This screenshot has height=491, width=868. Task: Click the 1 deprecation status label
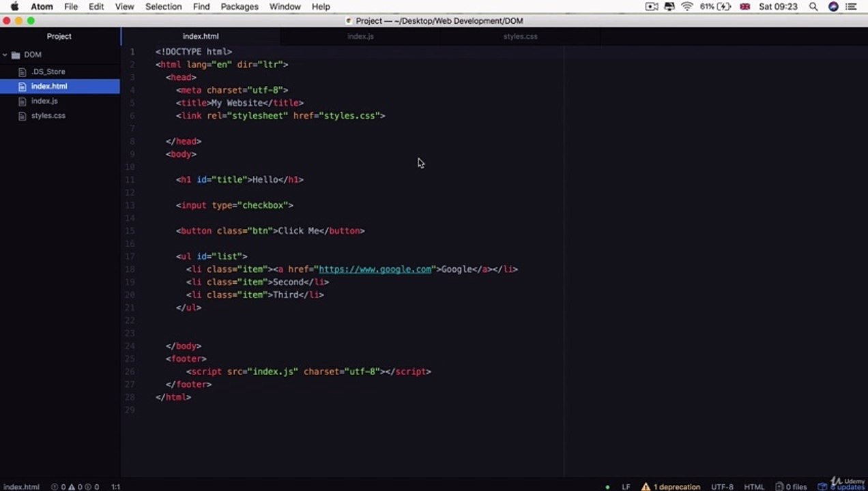point(677,487)
